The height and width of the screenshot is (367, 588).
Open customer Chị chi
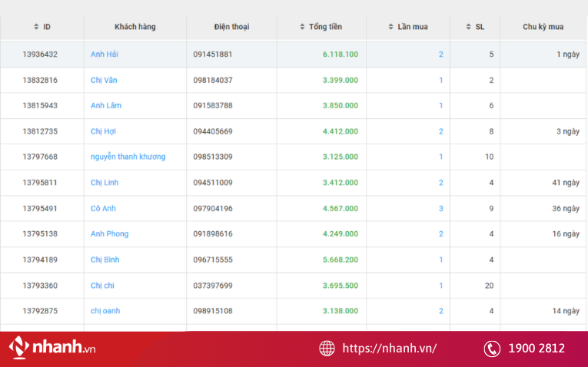tap(102, 286)
